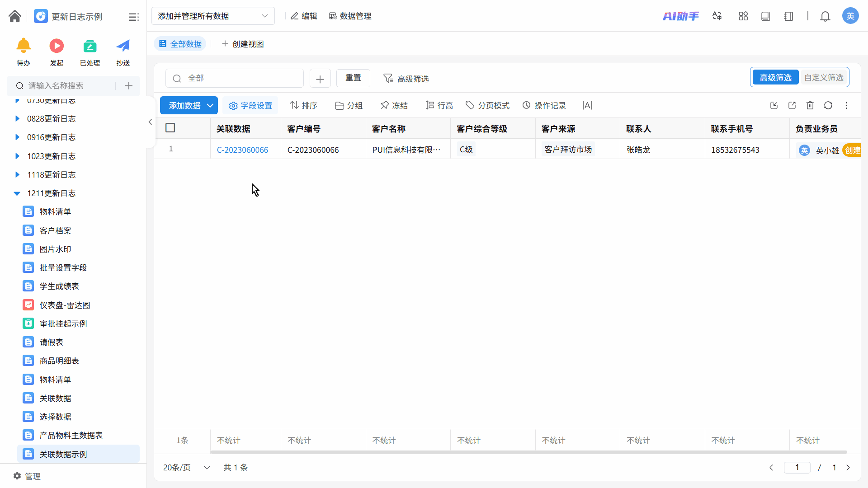
Task: Click the more options vertical dots
Action: (846, 105)
